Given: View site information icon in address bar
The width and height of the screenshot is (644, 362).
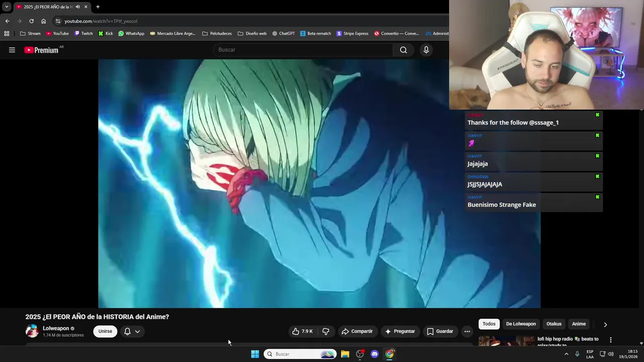Looking at the screenshot, I should (58, 21).
